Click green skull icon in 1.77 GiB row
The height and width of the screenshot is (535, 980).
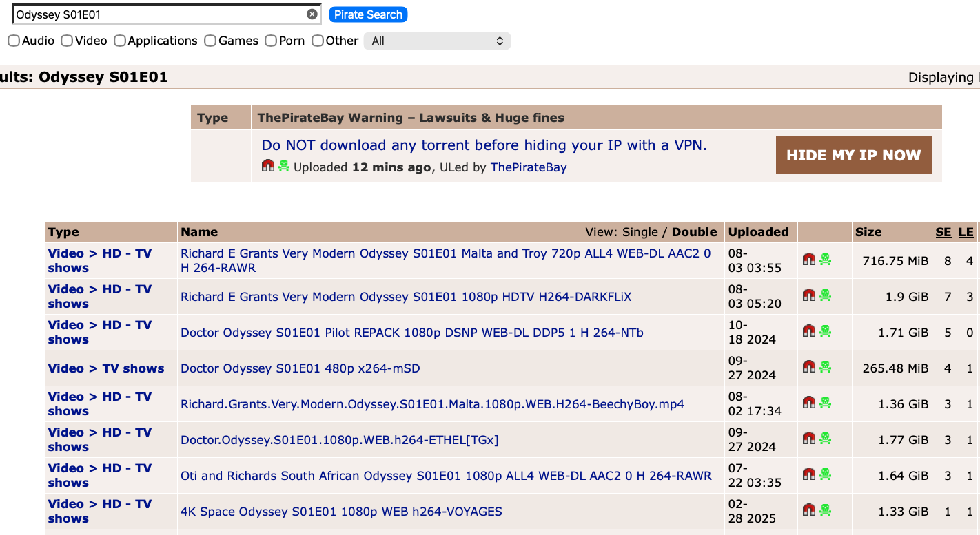825,439
